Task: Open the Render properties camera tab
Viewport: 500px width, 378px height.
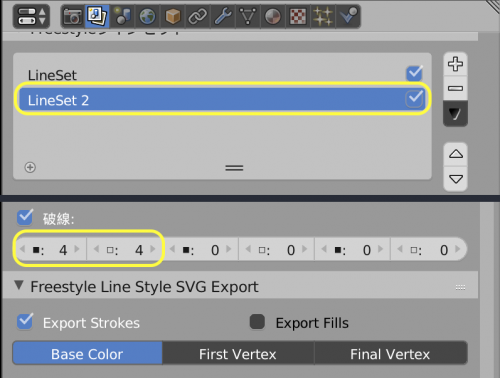Action: coord(73,16)
